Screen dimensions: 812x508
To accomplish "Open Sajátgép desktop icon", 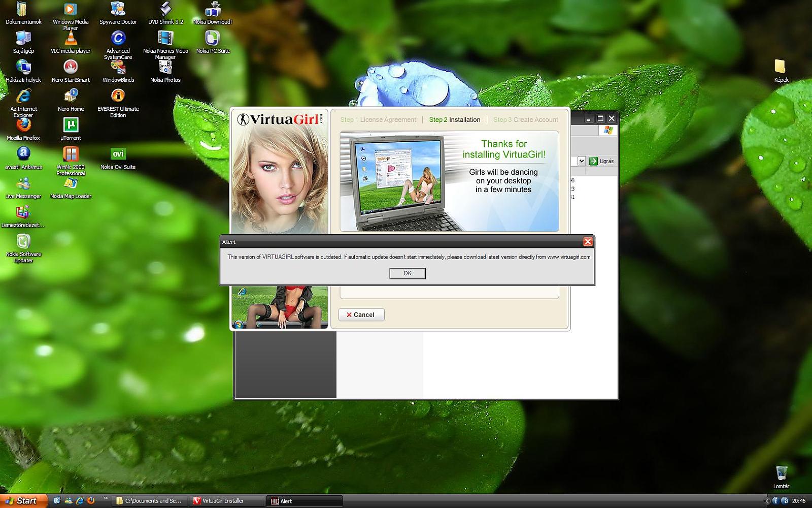I will [23, 43].
